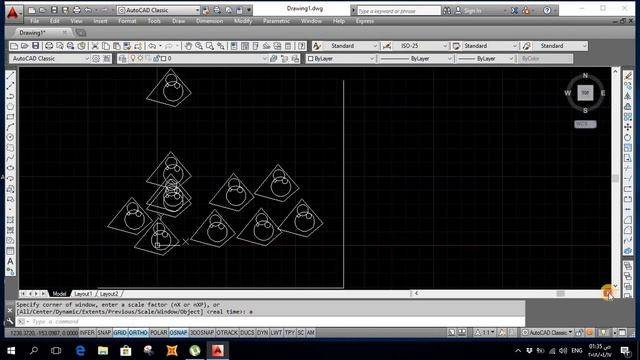
Task: Click the Workspace Settings gear icon
Action: click(96, 59)
